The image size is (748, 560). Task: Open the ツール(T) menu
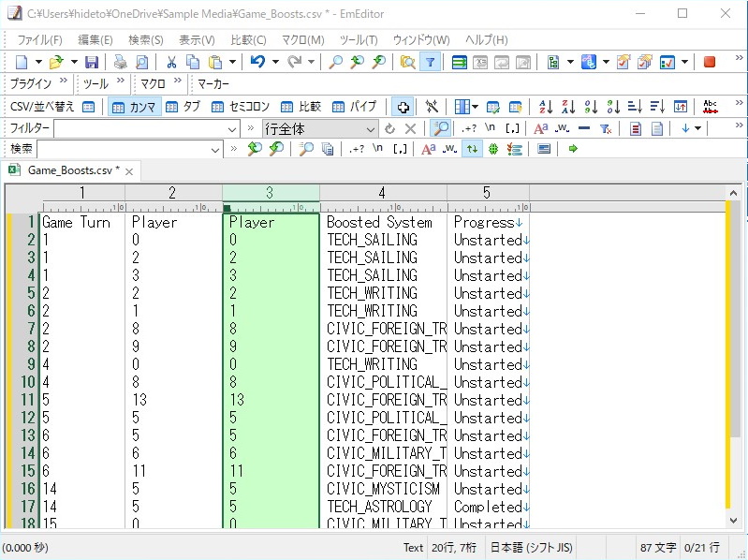[x=359, y=40]
